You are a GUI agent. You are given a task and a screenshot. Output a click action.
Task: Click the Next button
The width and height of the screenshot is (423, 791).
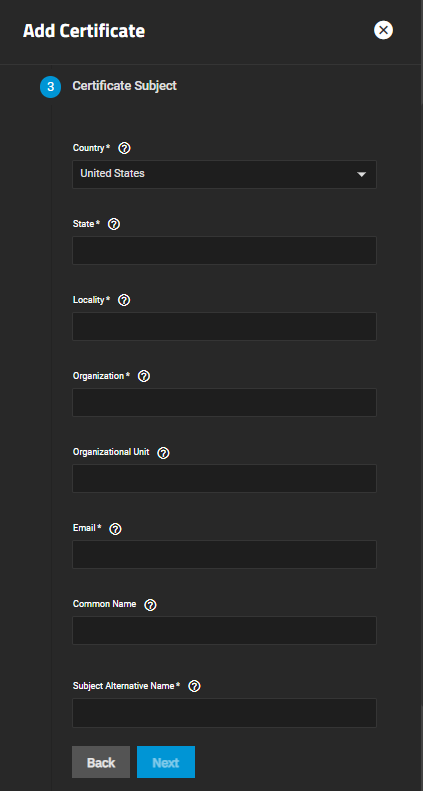(166, 762)
